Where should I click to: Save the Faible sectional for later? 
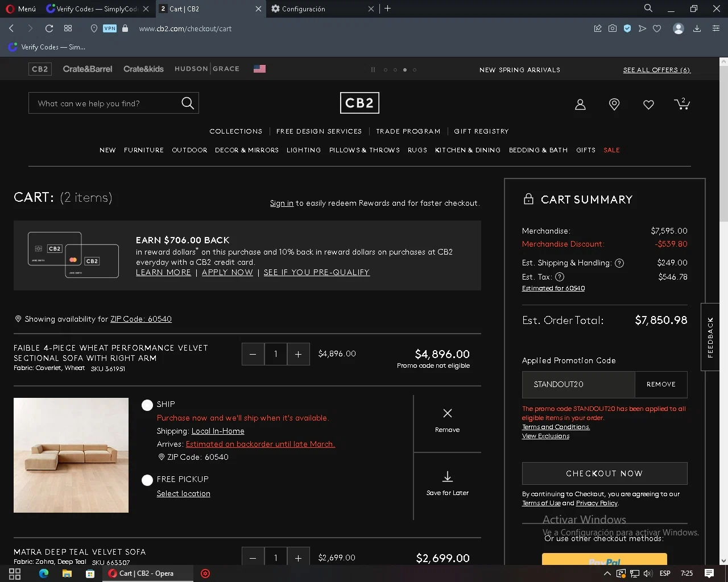pos(448,483)
